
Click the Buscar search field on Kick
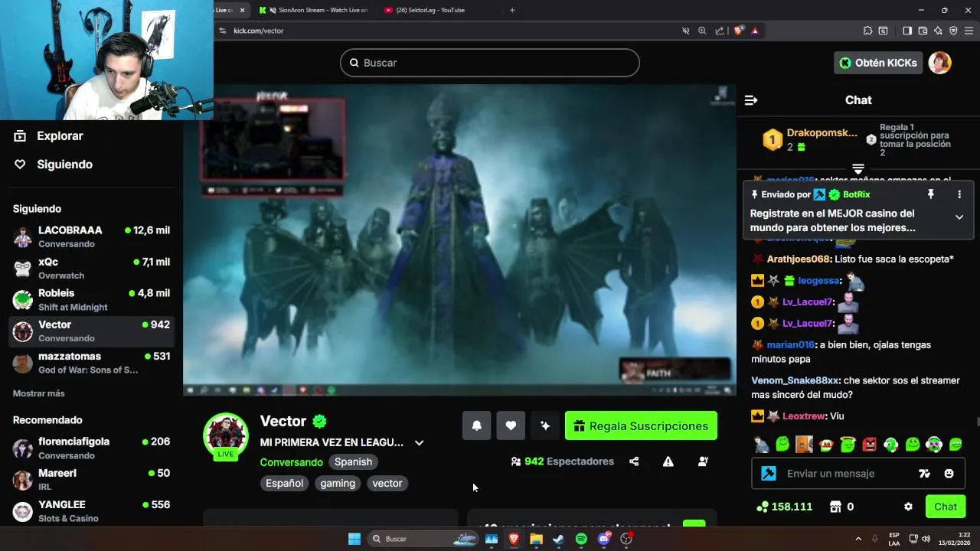[490, 63]
